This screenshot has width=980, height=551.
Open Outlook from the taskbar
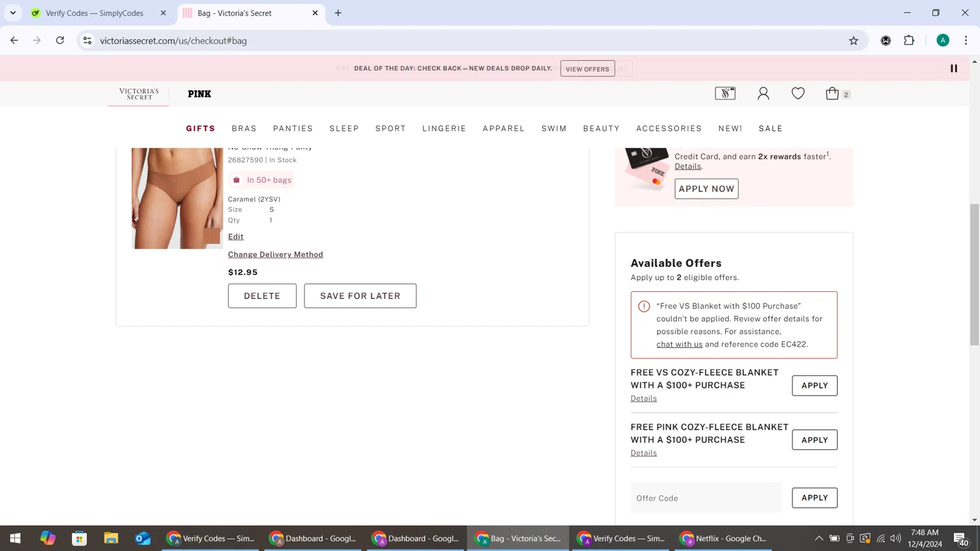(x=143, y=539)
